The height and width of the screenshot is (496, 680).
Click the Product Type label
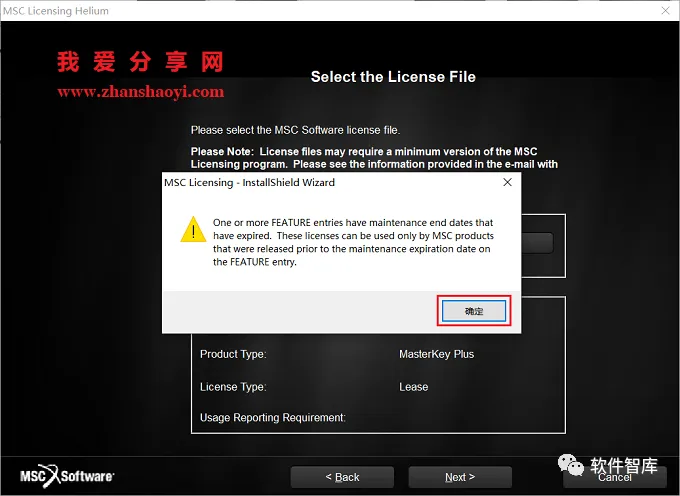coord(233,354)
